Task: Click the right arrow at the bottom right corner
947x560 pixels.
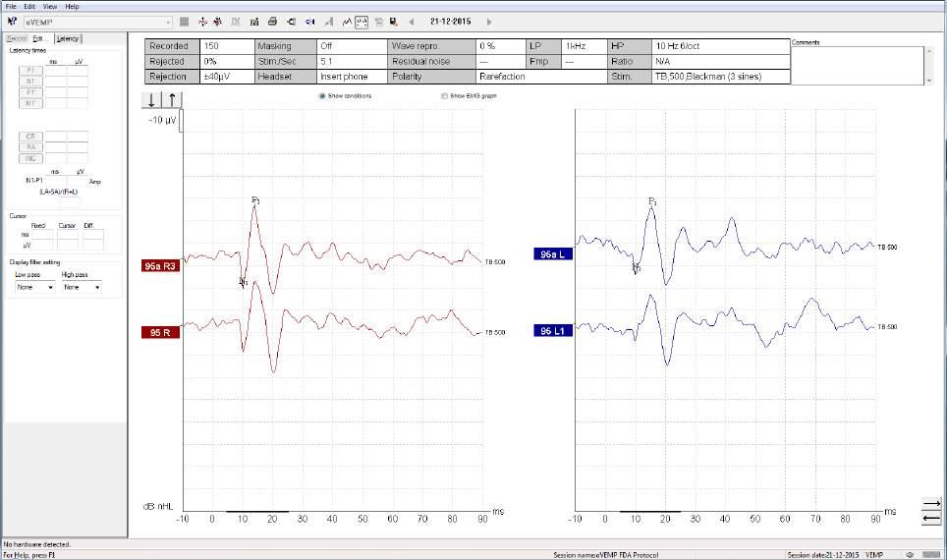Action: coord(932,503)
